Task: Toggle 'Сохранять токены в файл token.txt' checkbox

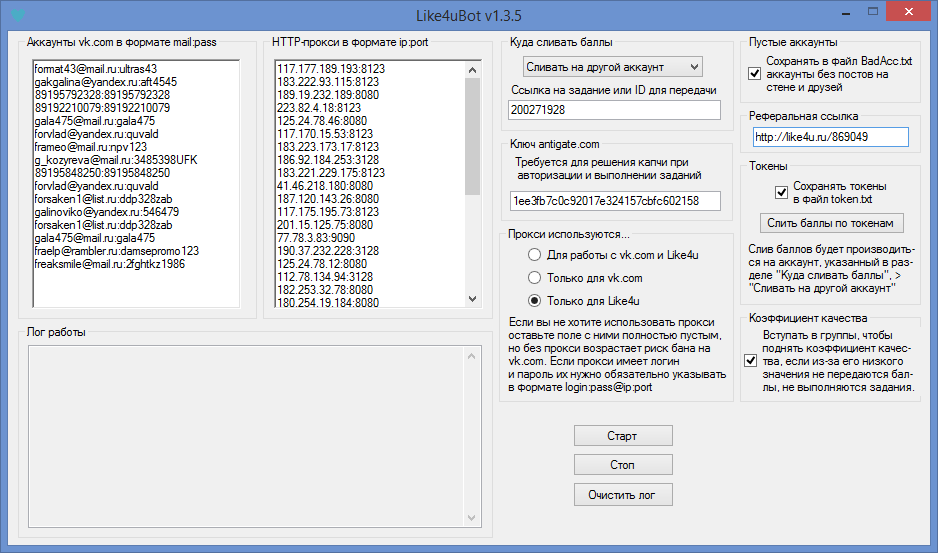Action: [x=781, y=193]
